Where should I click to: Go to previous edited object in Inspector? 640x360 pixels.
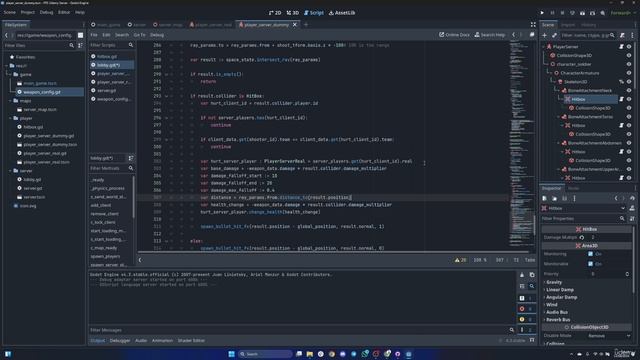click(616, 198)
